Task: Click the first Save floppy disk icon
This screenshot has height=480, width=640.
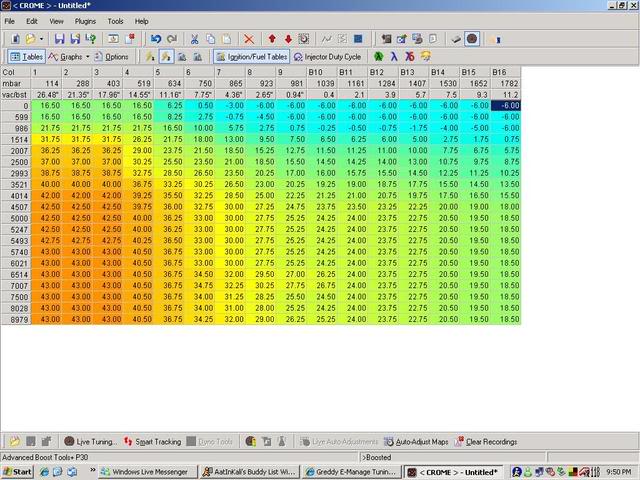Action: [60, 39]
